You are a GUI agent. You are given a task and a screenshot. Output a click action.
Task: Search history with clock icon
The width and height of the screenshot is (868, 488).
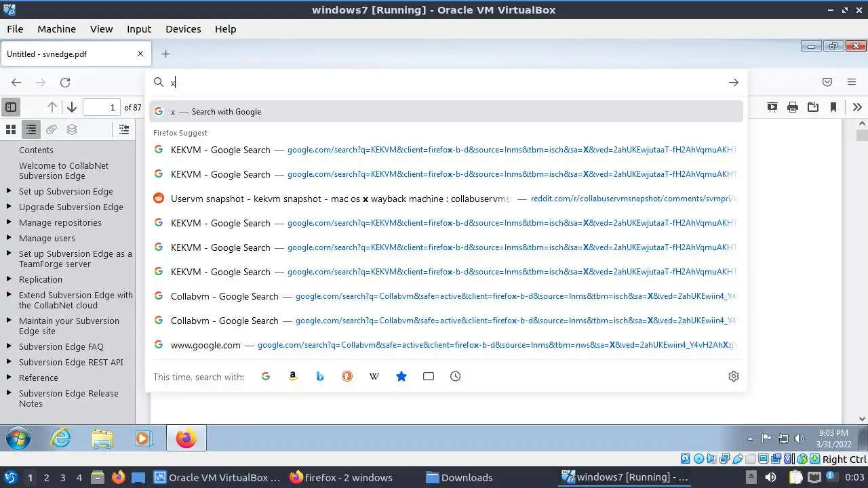pyautogui.click(x=456, y=376)
